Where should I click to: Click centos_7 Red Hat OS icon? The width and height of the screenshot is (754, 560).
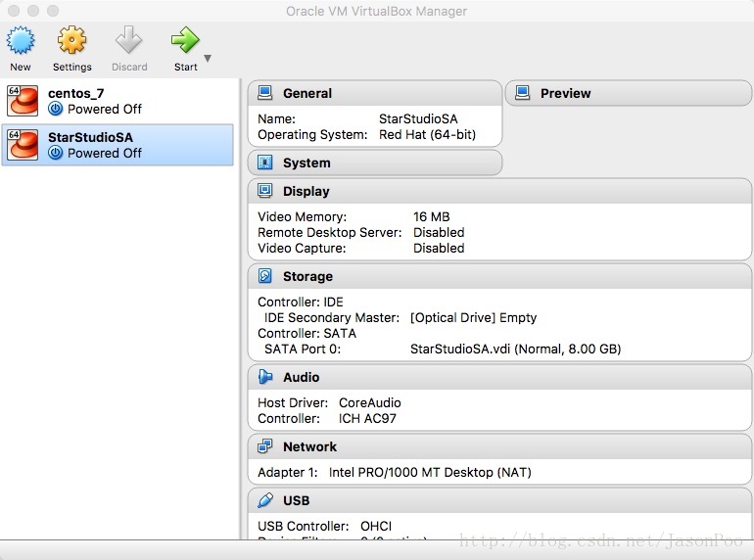23,101
